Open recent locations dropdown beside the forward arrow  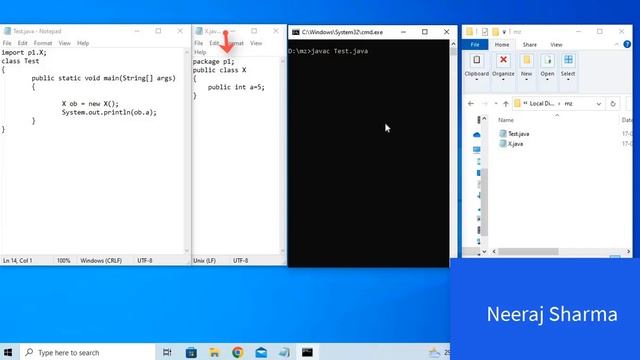click(496, 104)
